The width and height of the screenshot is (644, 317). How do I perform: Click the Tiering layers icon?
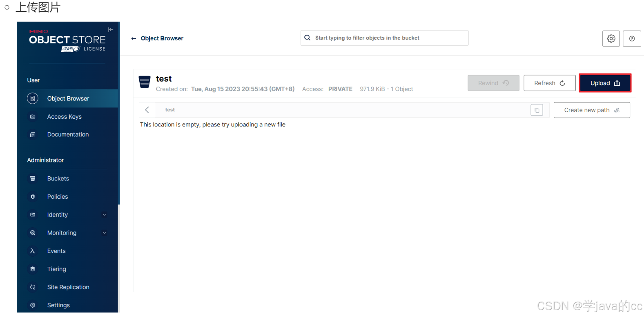(33, 269)
